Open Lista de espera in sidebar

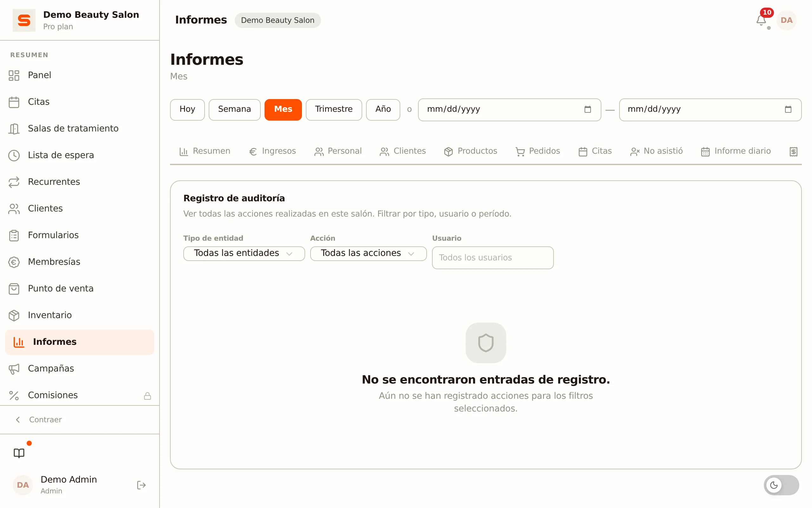coord(80,155)
